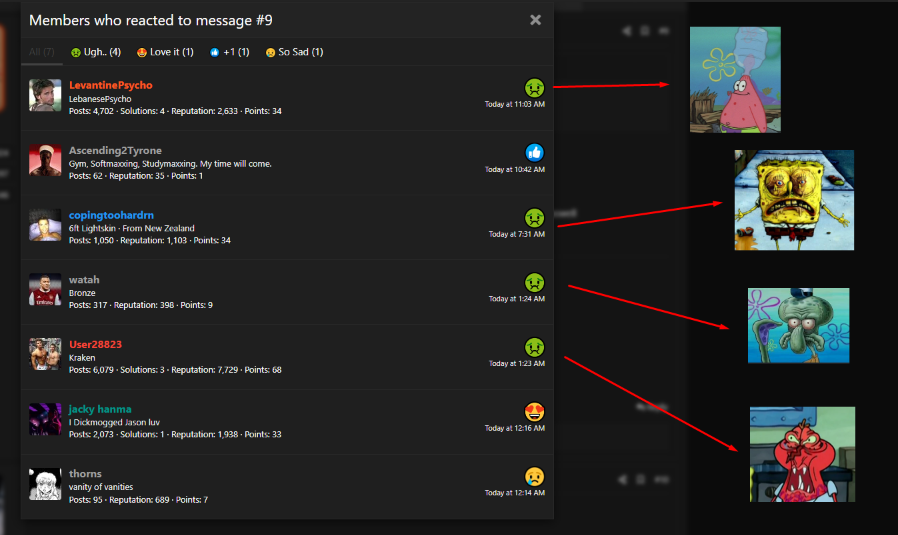
Task: Click copingtoohardrn's avatar picture
Action: 45,225
